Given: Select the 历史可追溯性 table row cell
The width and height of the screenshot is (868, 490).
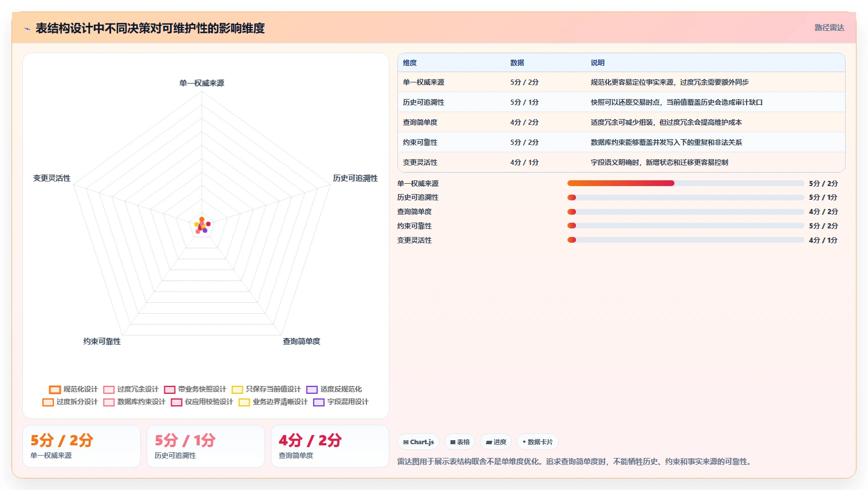Looking at the screenshot, I should click(x=423, y=102).
